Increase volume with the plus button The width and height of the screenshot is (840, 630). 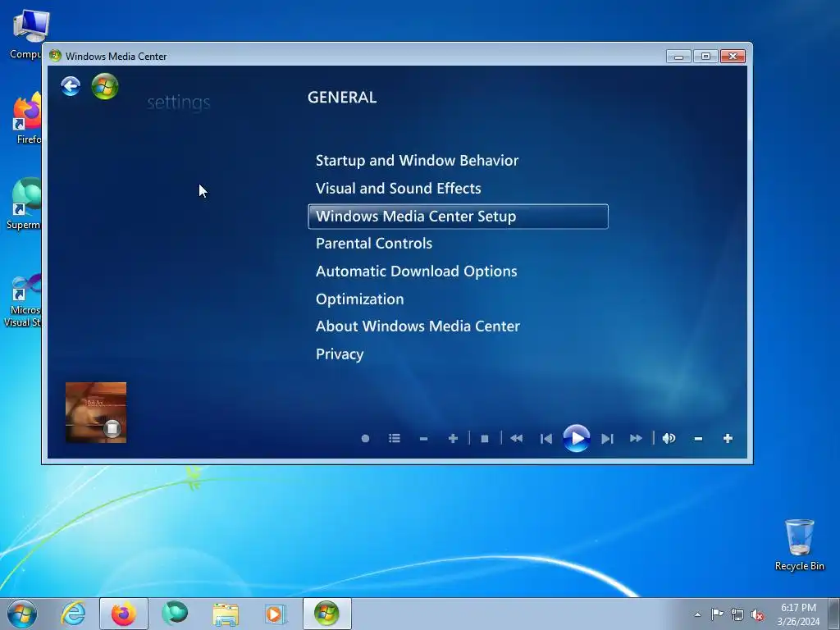coord(728,439)
